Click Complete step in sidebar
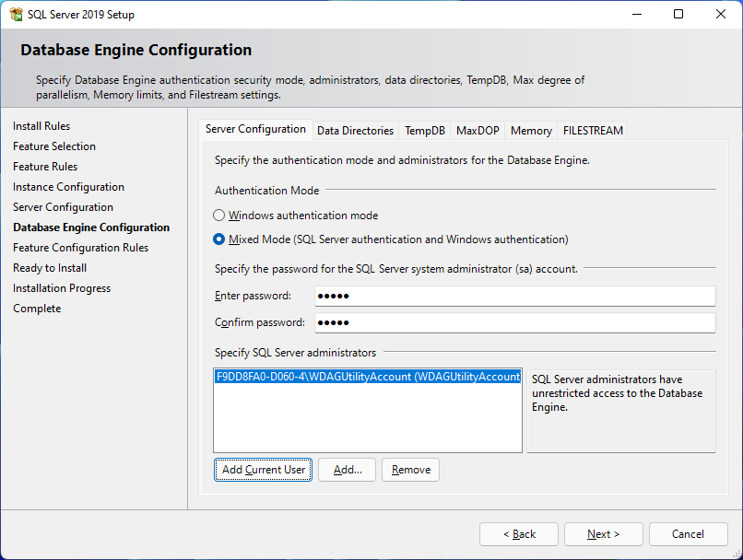Screen dimensions: 743x560 point(37,309)
